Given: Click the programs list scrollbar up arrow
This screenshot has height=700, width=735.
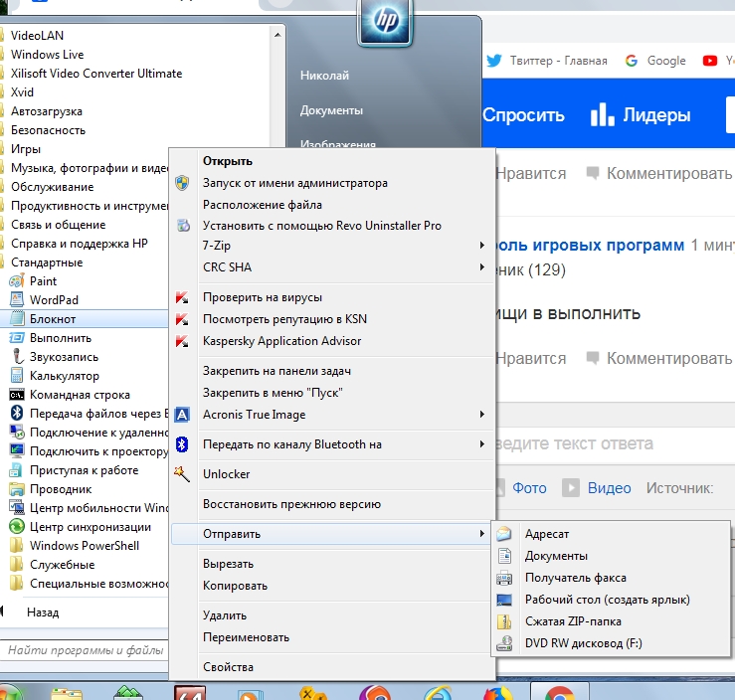Looking at the screenshot, I should pyautogui.click(x=277, y=35).
